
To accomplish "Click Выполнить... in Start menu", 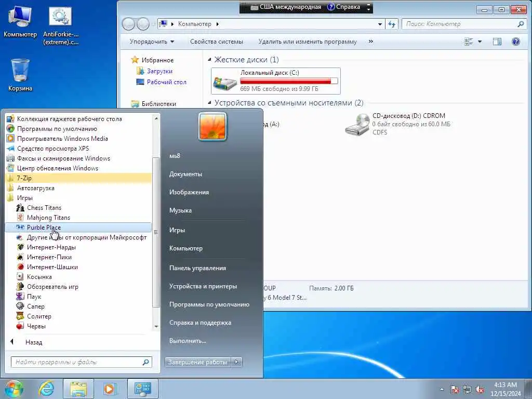I will coord(188,341).
